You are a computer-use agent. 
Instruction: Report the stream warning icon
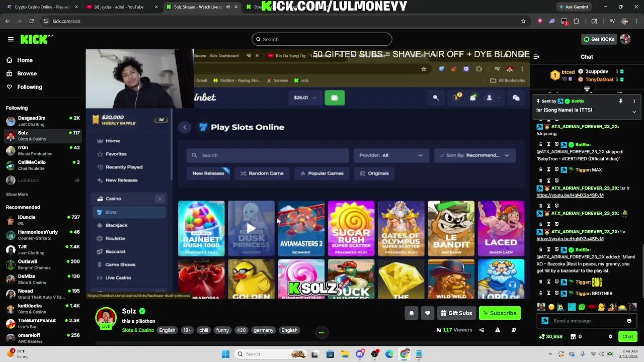pos(498,330)
